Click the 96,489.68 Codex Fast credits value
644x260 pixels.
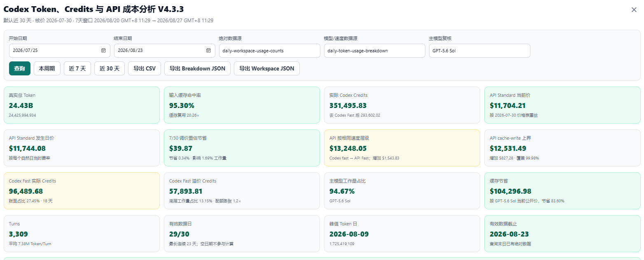26,191
